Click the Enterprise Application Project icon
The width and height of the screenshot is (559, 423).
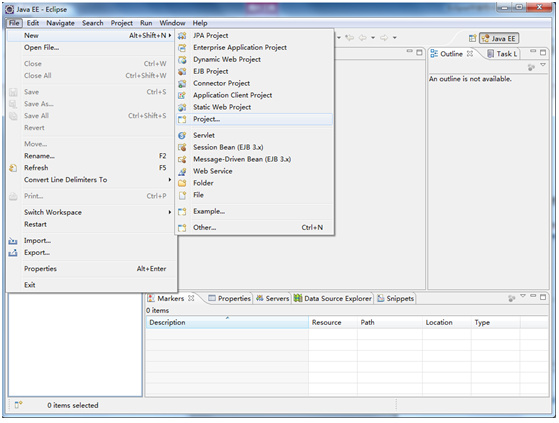(182, 47)
